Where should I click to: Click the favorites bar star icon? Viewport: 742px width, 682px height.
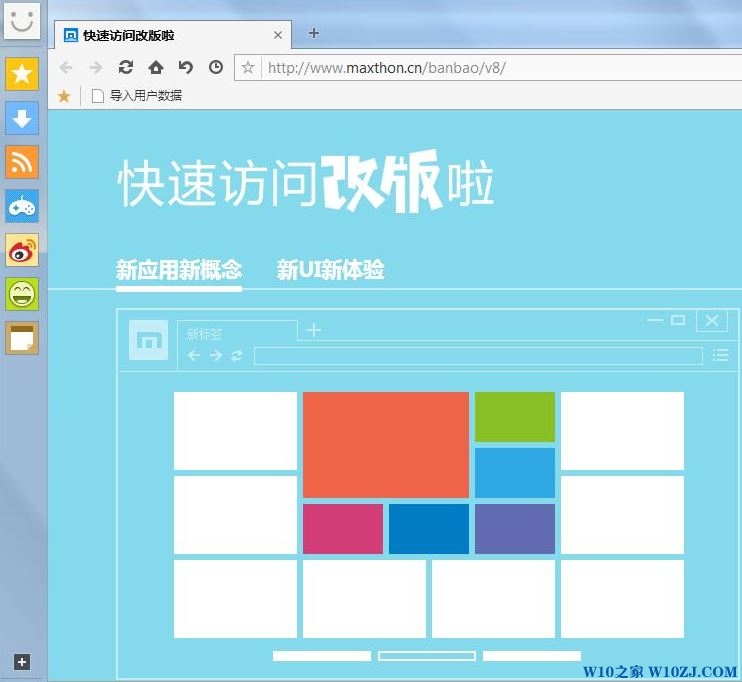point(64,96)
